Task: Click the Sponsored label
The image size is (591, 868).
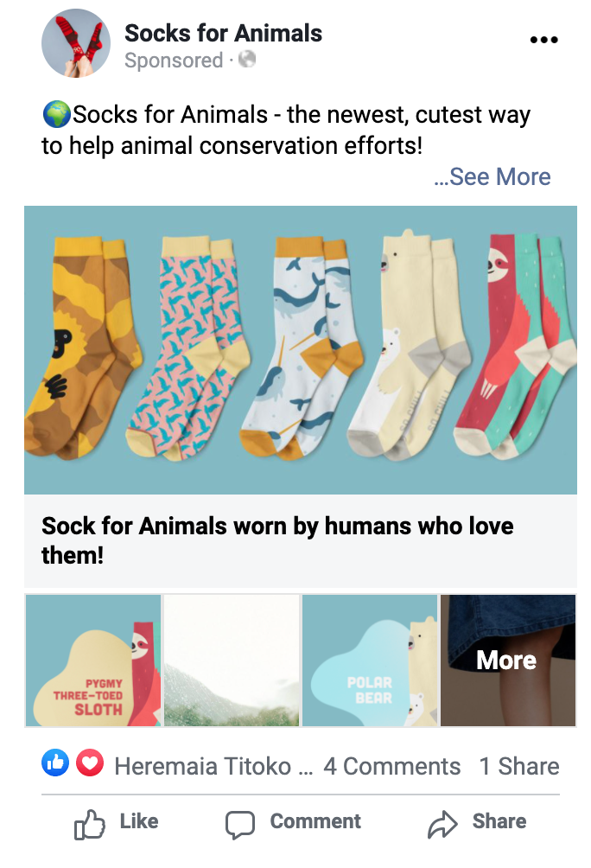Action: click(x=174, y=61)
